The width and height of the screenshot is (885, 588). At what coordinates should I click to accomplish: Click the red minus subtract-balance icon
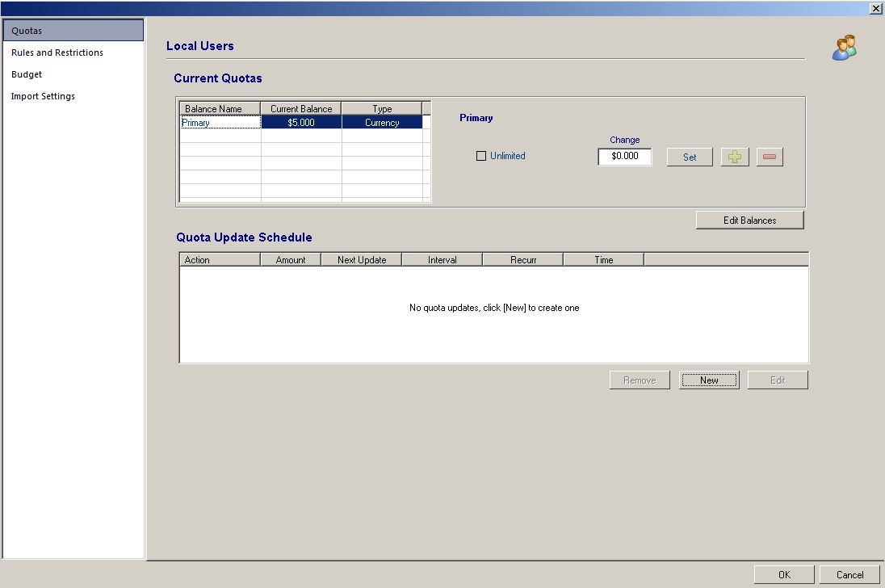(770, 157)
